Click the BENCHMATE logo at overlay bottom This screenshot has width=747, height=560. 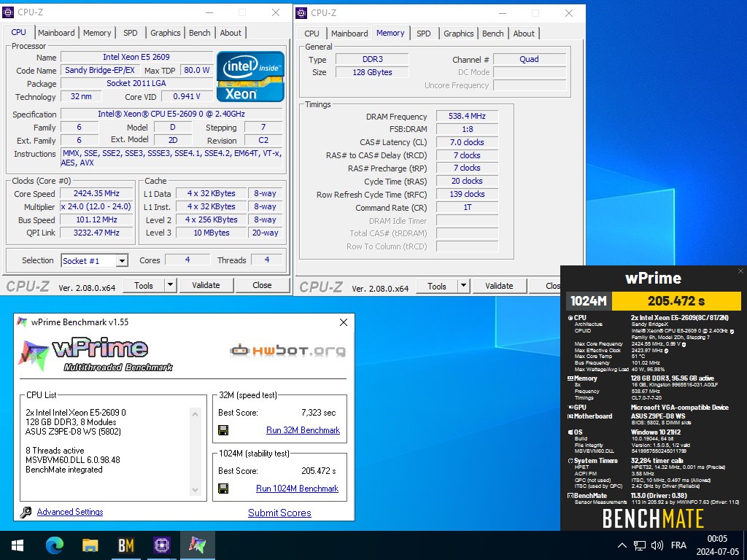[653, 518]
